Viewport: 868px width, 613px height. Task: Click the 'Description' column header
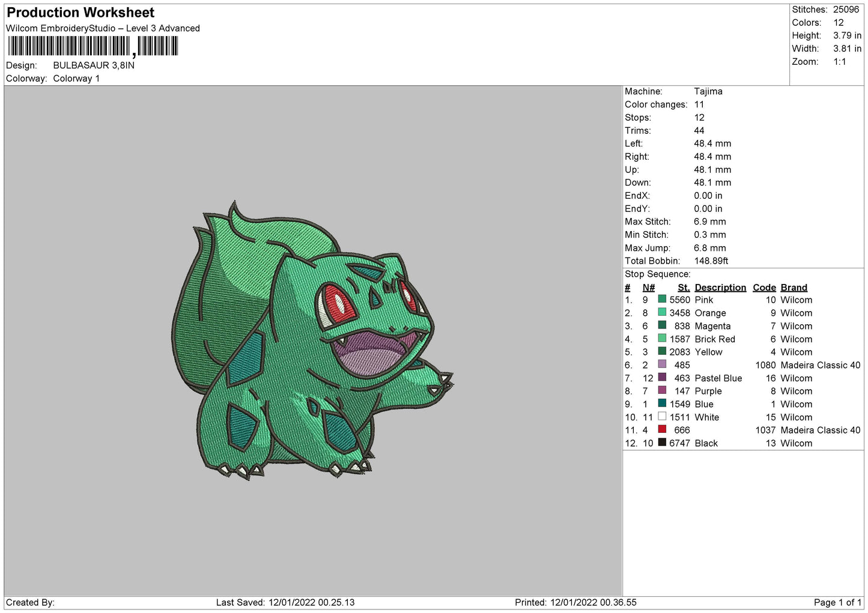pyautogui.click(x=720, y=288)
